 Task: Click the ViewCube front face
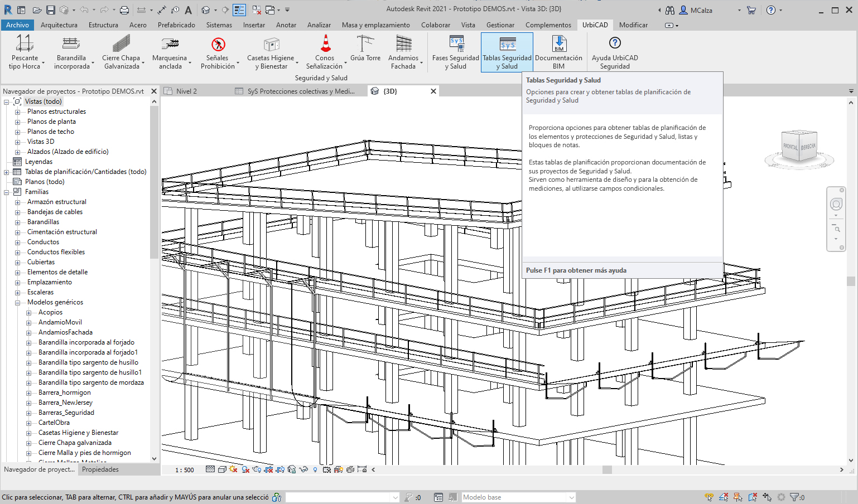tap(790, 147)
